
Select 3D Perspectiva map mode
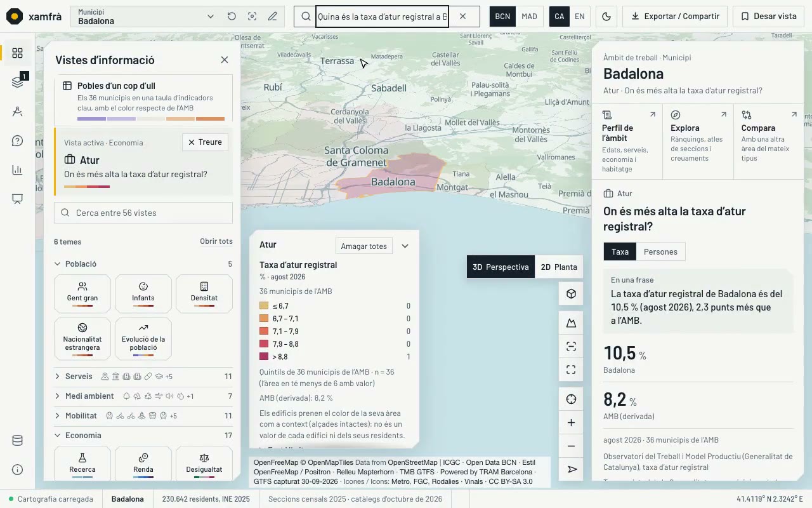(501, 267)
